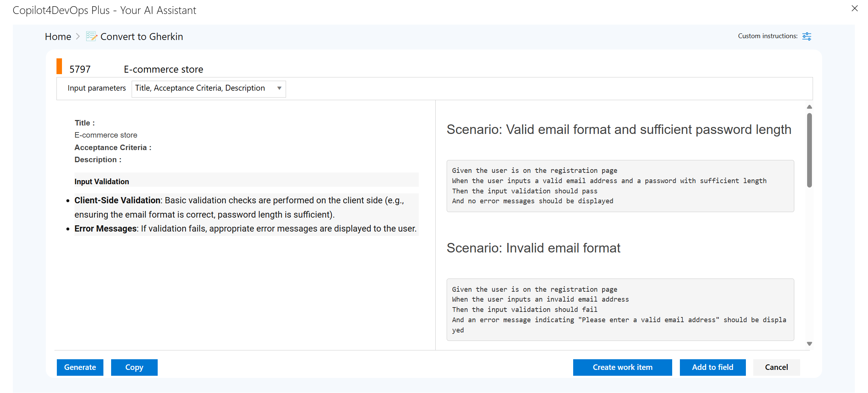Copy the generated Gherkin output

point(134,367)
